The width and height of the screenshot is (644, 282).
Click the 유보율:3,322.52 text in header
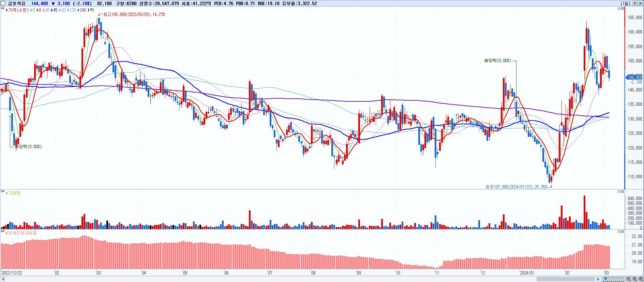[x=300, y=3]
